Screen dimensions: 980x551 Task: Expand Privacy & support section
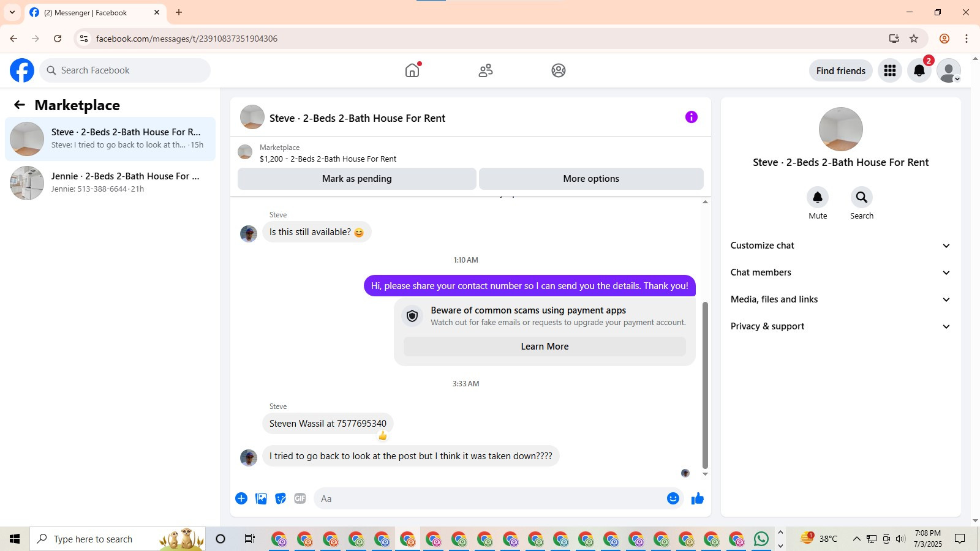click(x=840, y=326)
